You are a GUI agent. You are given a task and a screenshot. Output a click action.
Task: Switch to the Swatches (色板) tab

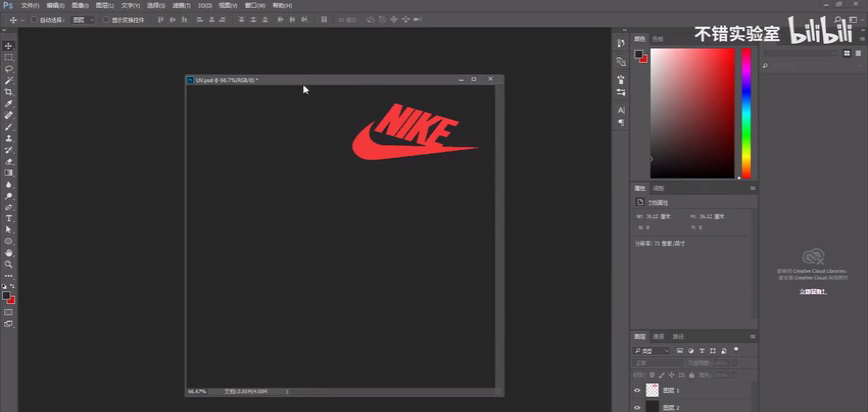(657, 39)
